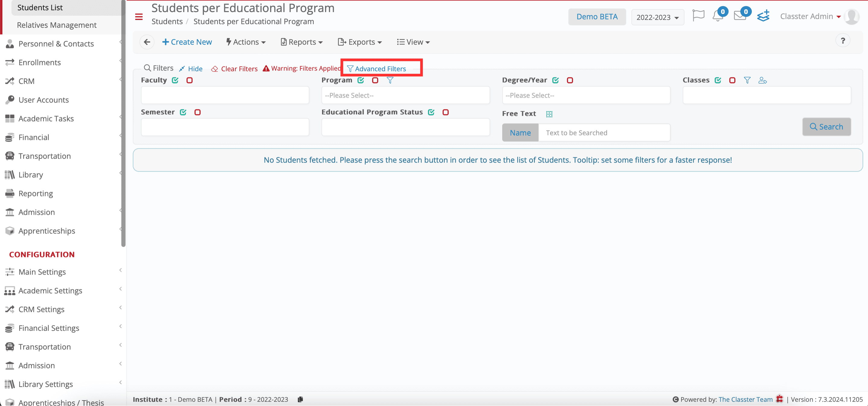868x406 pixels.
Task: Open the View dropdown
Action: [x=413, y=42]
